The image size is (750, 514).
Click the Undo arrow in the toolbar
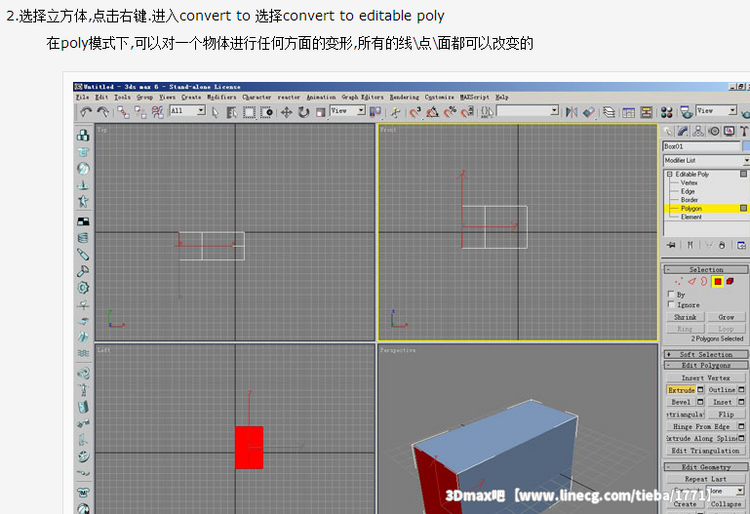tap(86, 112)
